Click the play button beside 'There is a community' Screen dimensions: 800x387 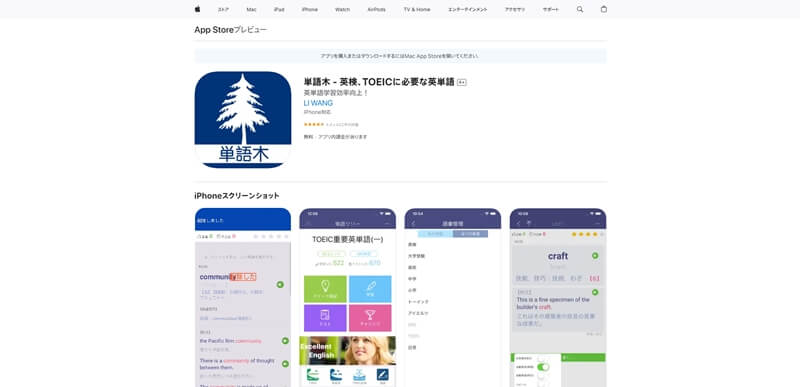coord(285,364)
